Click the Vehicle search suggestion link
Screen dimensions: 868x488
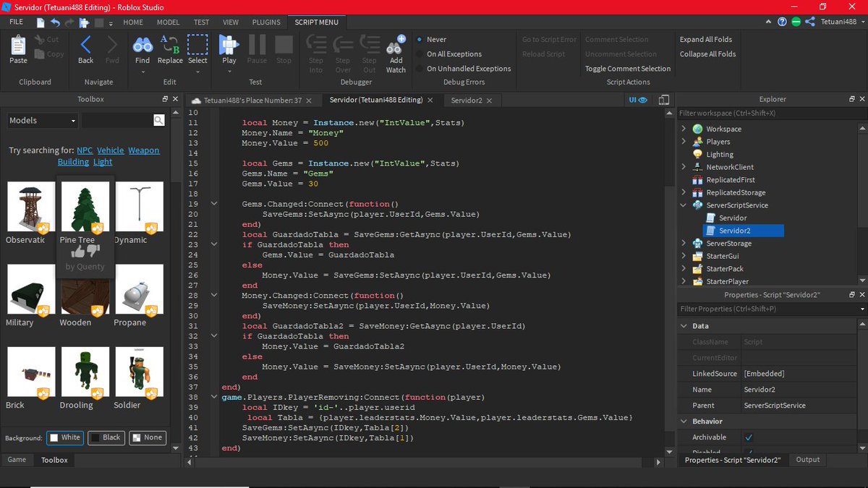(111, 150)
